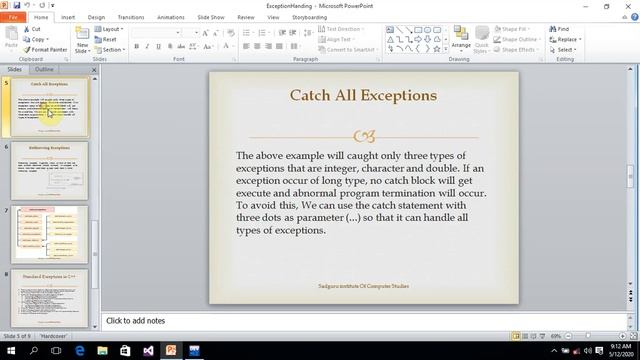Viewport: 640px width, 360px height.
Task: Open the Change Case dropdown
Action: point(208,47)
